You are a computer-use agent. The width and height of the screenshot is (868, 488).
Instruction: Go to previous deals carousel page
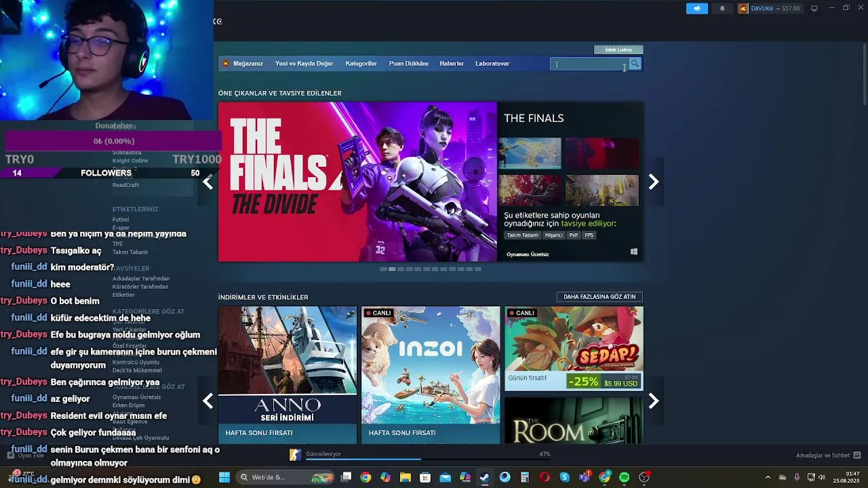point(208,401)
